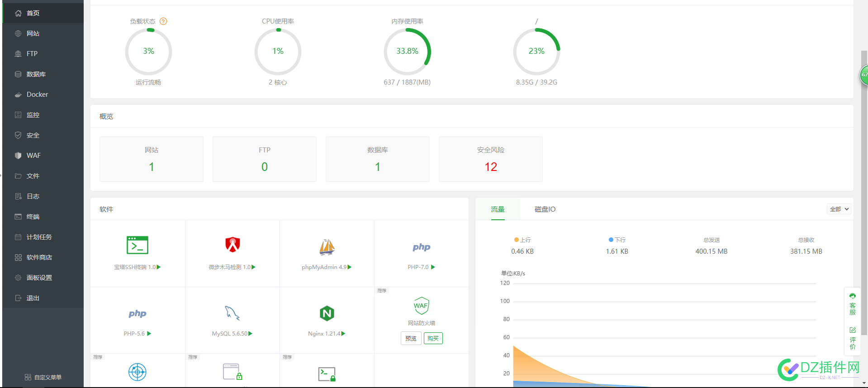Click the 负载状态 help question mark icon
Image resolution: width=868 pixels, height=388 pixels.
tap(164, 21)
